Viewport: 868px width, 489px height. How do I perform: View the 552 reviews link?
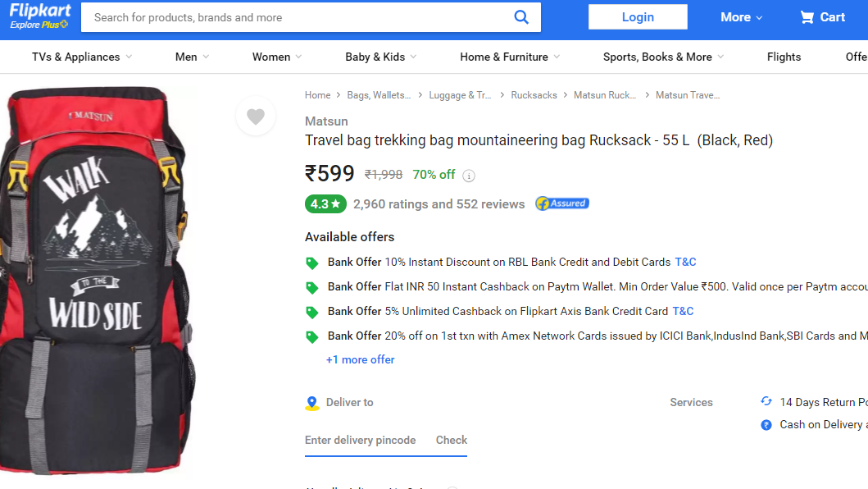[x=489, y=203]
